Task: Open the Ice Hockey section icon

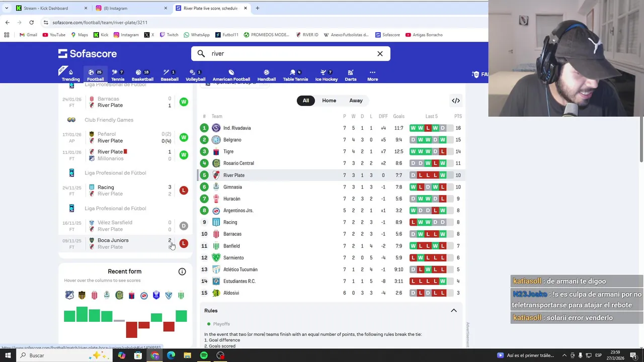Action: (327, 75)
